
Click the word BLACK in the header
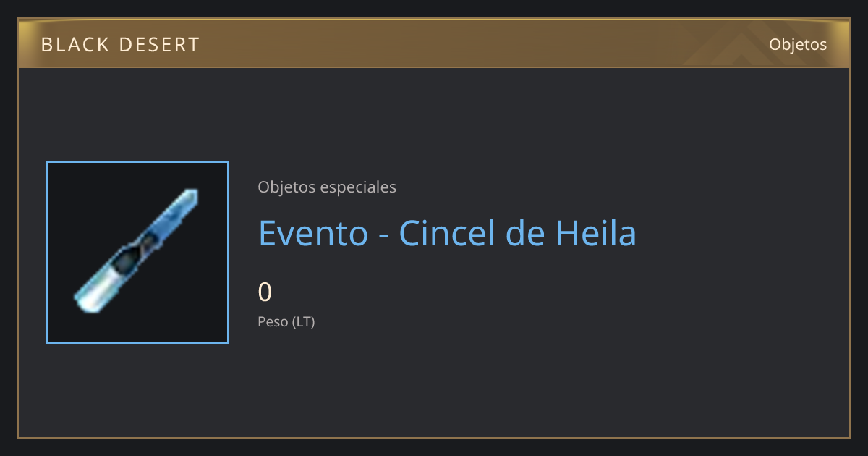pyautogui.click(x=75, y=45)
